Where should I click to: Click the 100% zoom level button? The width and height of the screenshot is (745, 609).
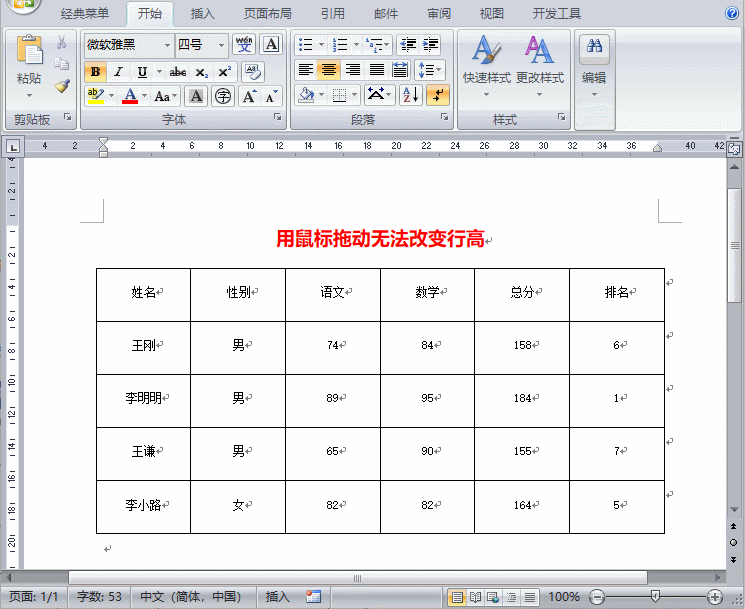coord(564,597)
